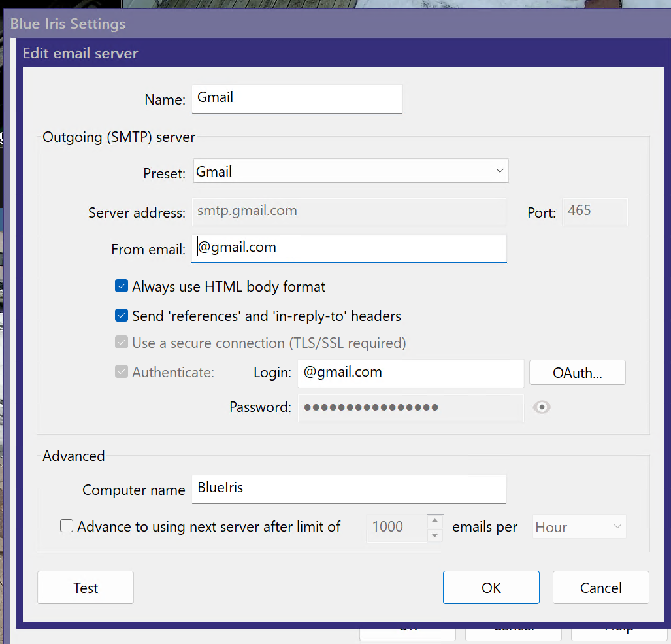
Task: Cancel the Edit email server dialog
Action: pos(600,587)
